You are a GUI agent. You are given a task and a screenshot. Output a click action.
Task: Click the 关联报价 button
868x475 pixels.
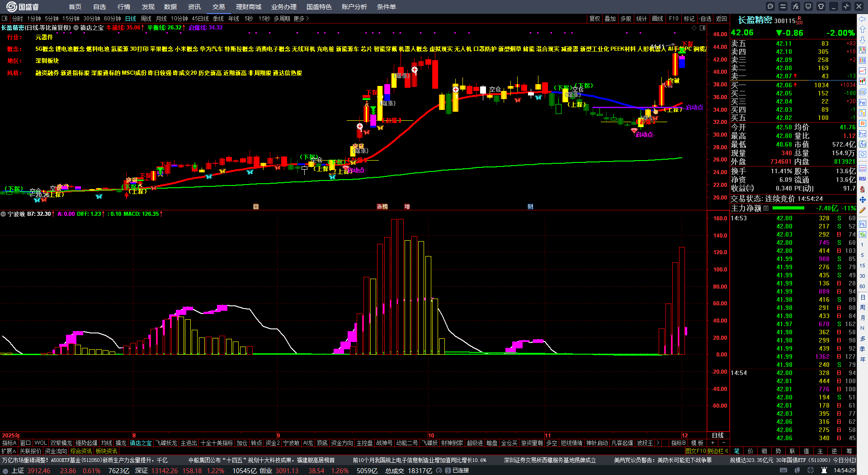(x=30, y=451)
